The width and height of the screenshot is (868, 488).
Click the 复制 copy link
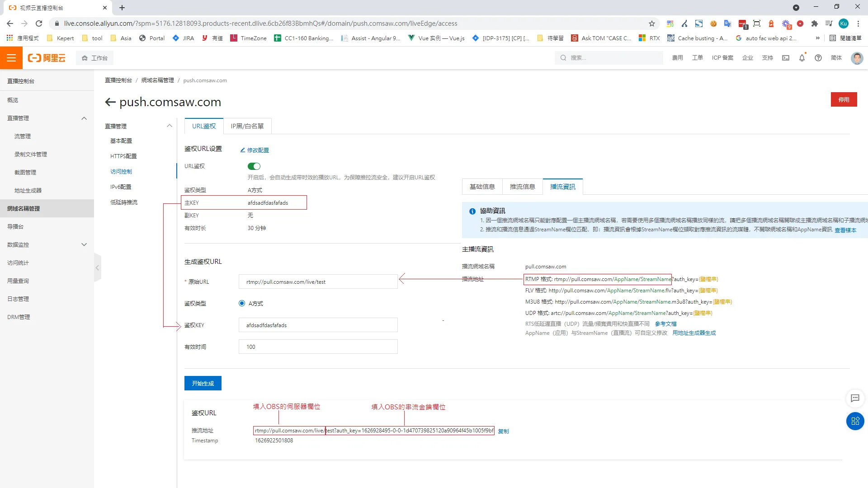[503, 432]
